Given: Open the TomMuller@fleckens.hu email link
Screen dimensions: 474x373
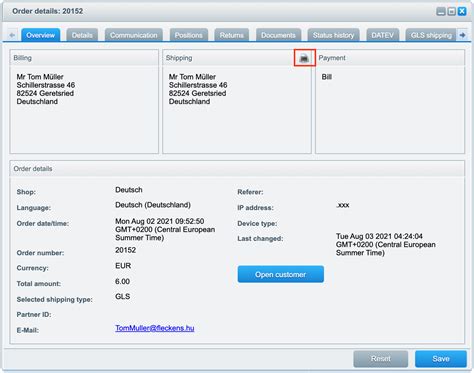Looking at the screenshot, I should click(x=155, y=328).
